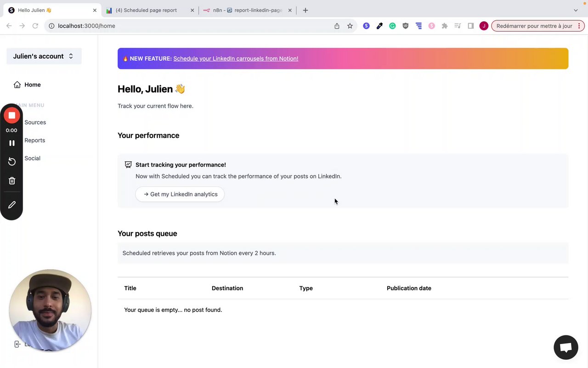Screen dimensions: 588x368
Task: Click Get my LinkedIn analytics button
Action: (180, 194)
